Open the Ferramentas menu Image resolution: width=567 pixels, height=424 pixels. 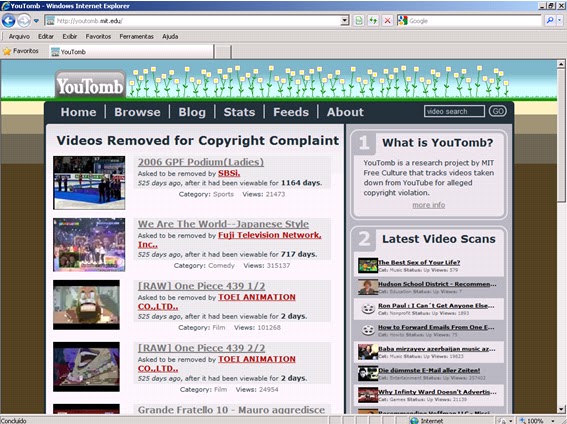[x=136, y=36]
